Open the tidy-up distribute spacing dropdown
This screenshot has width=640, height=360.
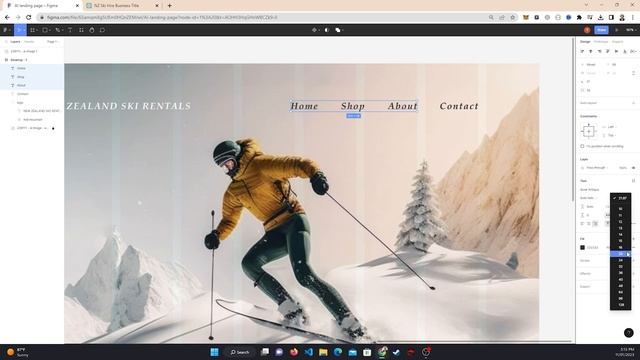click(633, 51)
